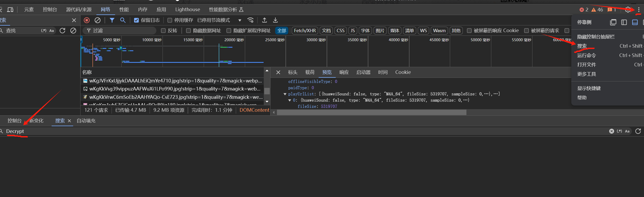644x197 pixels.
Task: Open the 源代码/来源 panel tab
Action: 79,10
